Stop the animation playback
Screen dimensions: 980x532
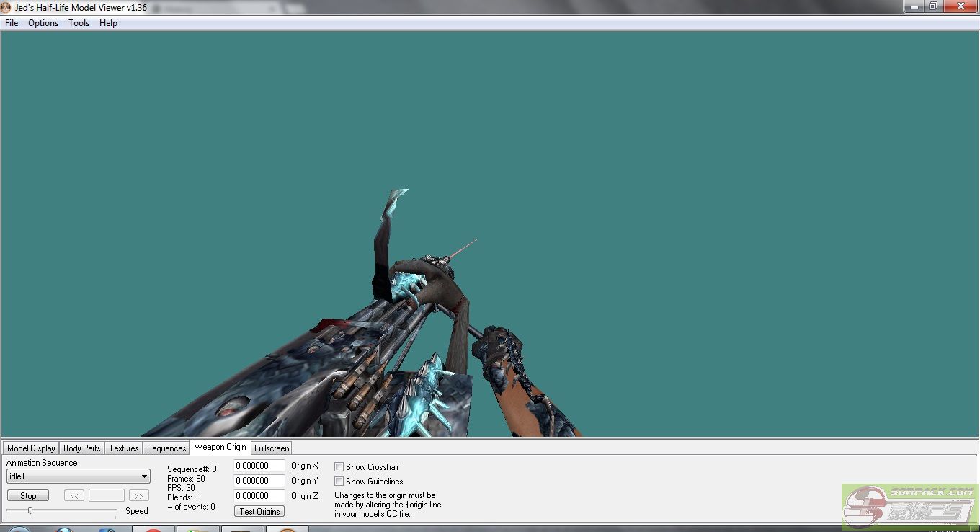click(28, 496)
